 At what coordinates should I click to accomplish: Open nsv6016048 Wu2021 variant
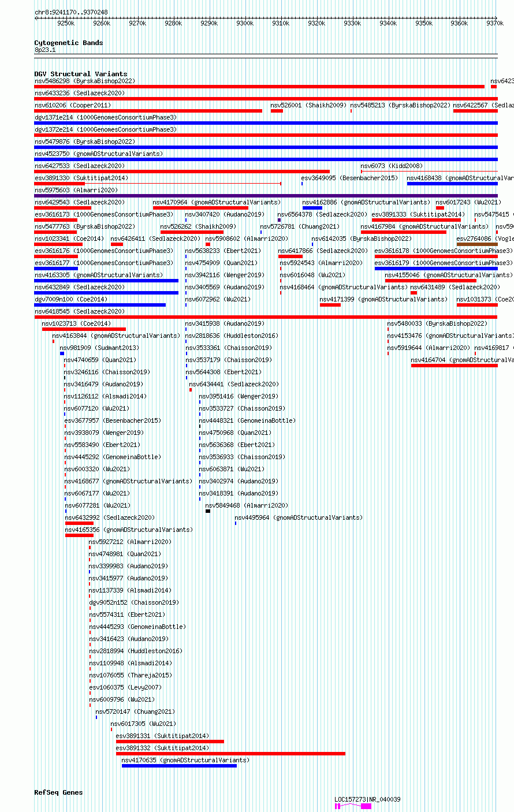tap(312, 275)
